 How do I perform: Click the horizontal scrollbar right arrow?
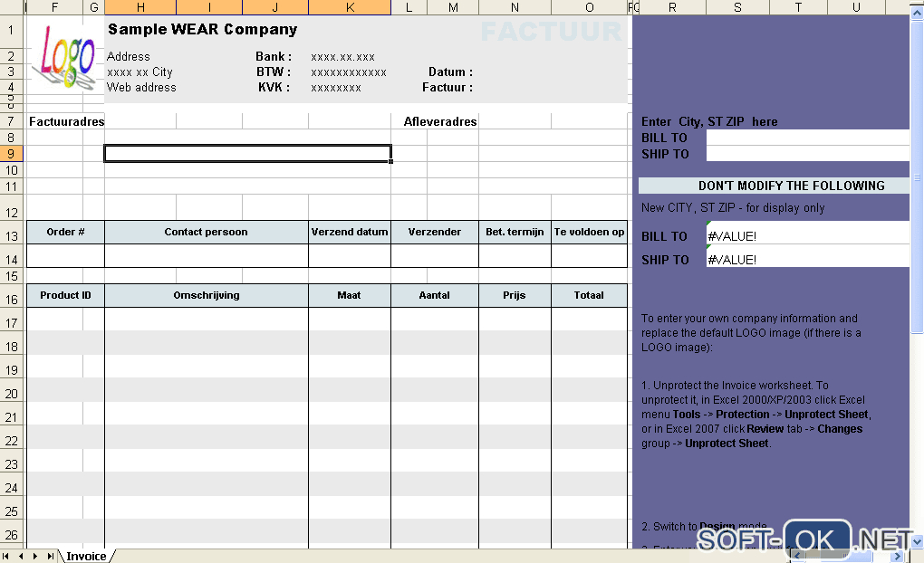[897, 556]
